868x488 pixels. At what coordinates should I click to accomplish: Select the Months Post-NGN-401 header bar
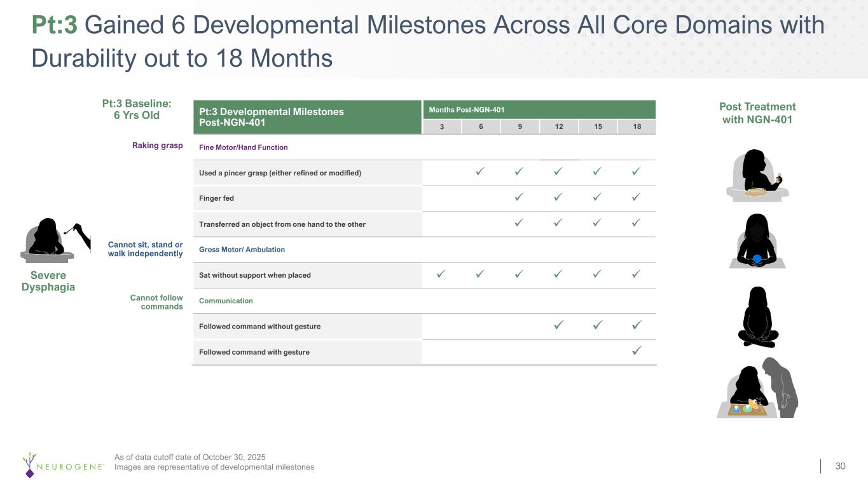tap(539, 109)
